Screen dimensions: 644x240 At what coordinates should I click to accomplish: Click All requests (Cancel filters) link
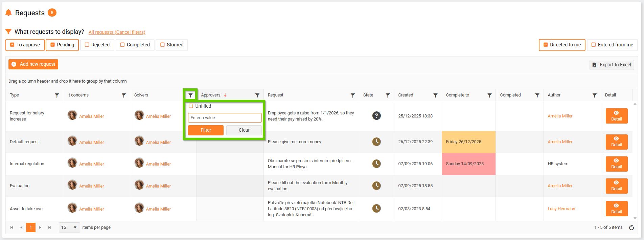pos(117,32)
